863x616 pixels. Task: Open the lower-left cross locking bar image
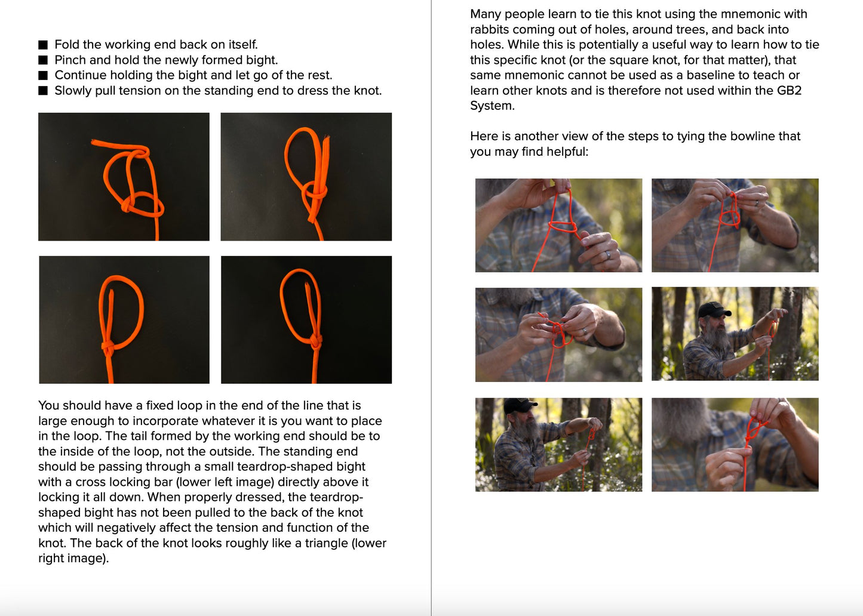pyautogui.click(x=124, y=320)
